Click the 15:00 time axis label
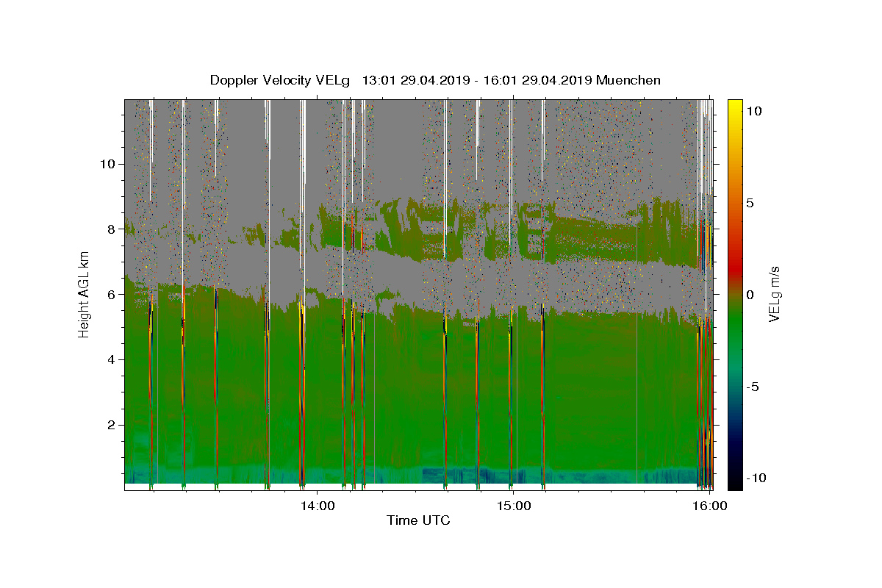 tap(514, 506)
